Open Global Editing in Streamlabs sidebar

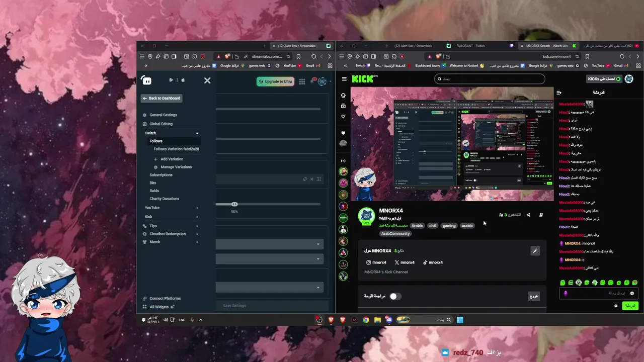point(160,124)
